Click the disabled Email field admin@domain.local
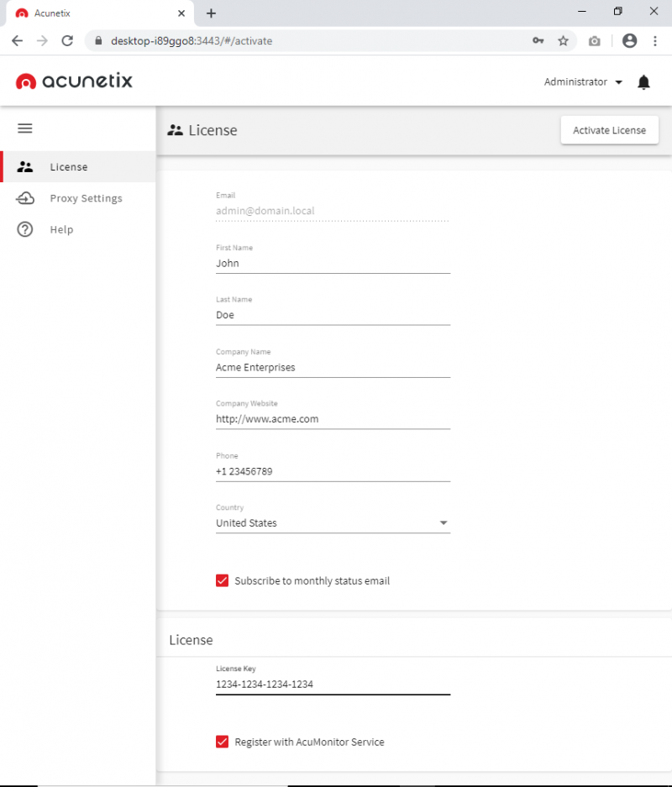The image size is (672, 787). point(333,211)
